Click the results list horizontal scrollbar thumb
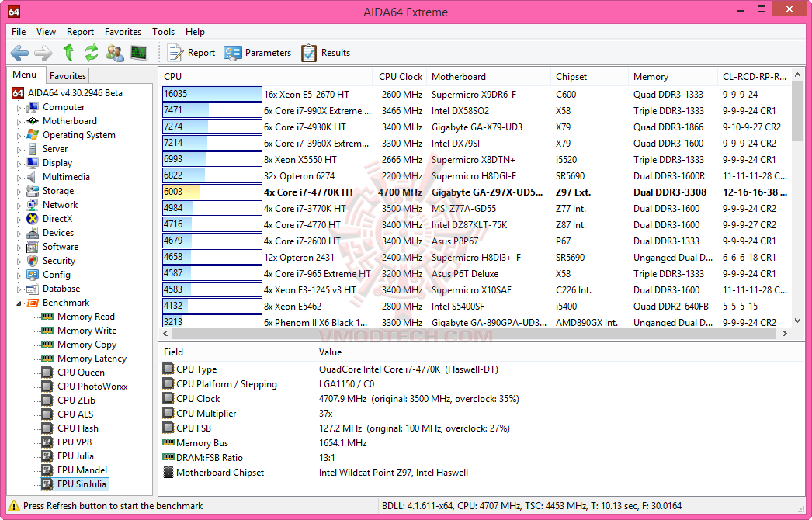The image size is (812, 520). pyautogui.click(x=474, y=333)
